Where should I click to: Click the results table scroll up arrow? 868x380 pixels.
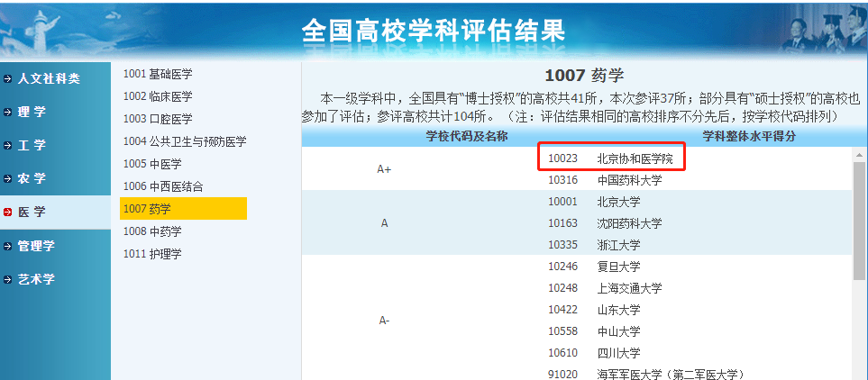859,156
